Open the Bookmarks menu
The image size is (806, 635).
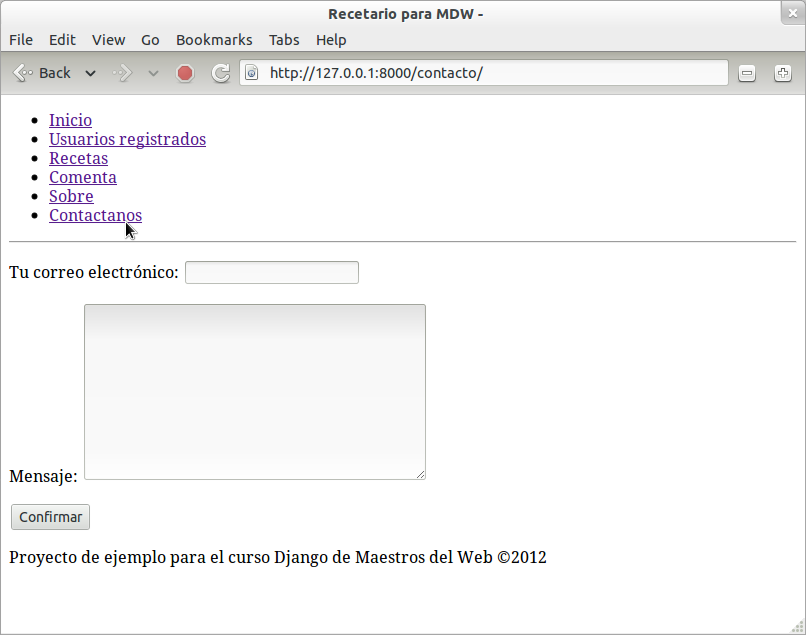pyautogui.click(x=214, y=40)
